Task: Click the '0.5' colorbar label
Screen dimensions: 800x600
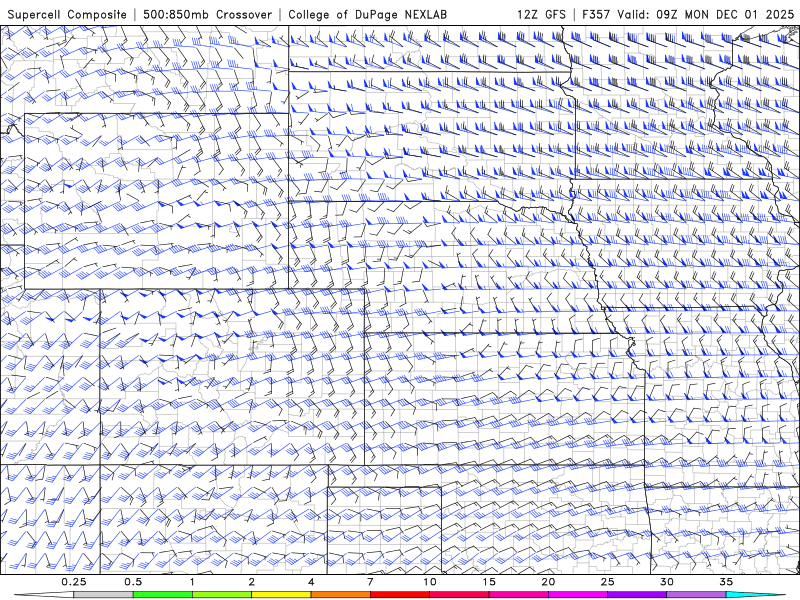Action: tap(133, 582)
